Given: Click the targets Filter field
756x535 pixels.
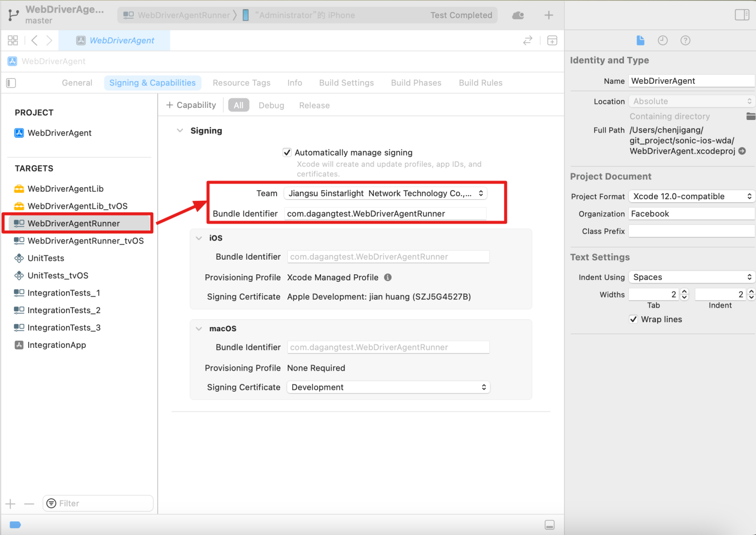Looking at the screenshot, I should click(x=98, y=503).
